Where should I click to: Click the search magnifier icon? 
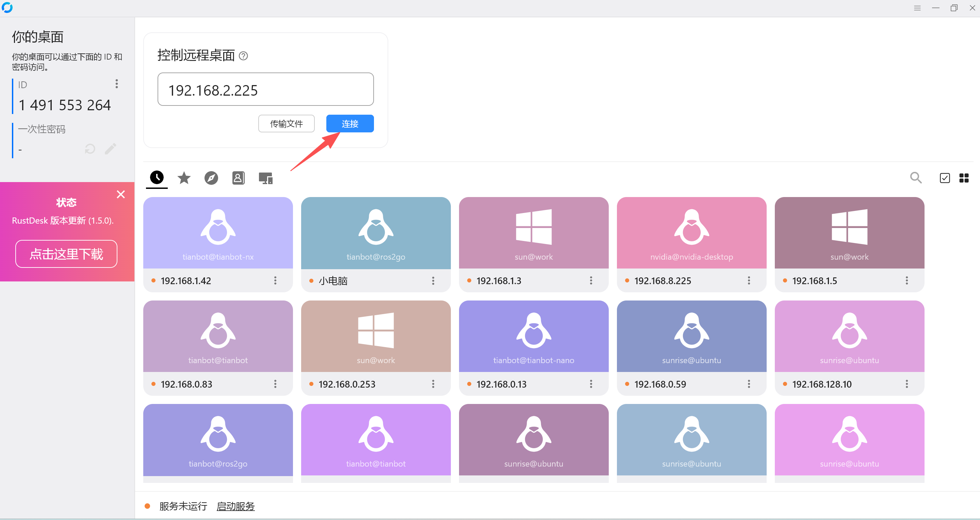click(x=916, y=178)
